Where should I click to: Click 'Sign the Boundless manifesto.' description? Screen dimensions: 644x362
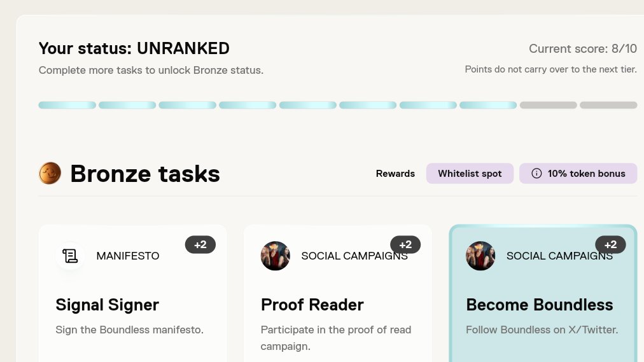(129, 330)
